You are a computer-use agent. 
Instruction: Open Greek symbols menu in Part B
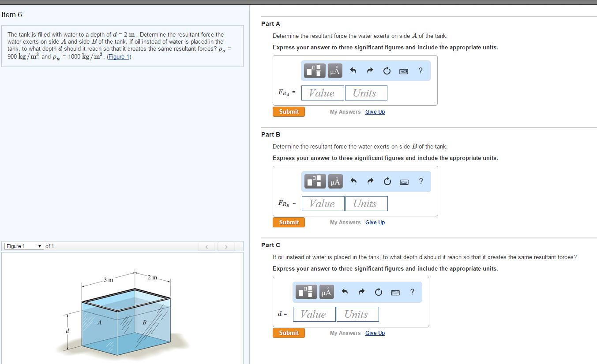[335, 181]
